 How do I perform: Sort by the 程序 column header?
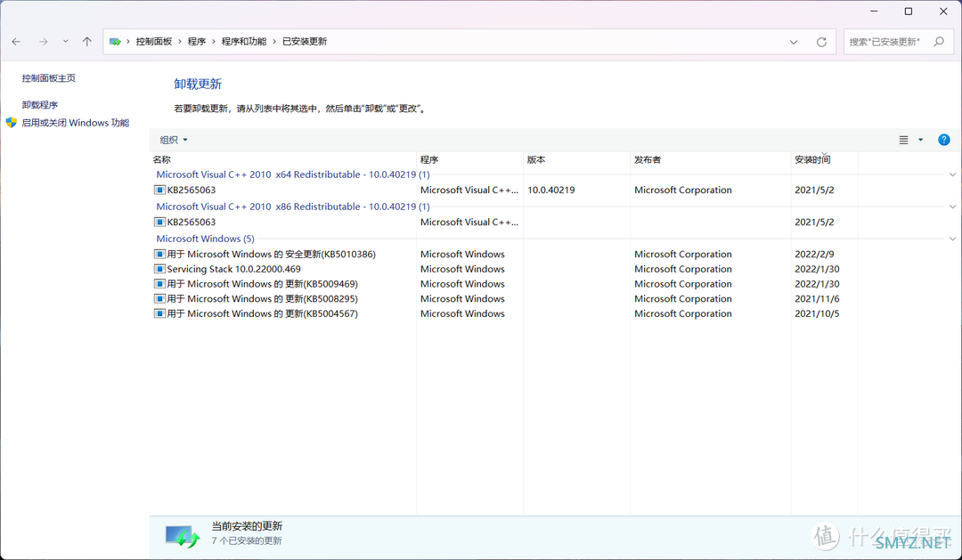470,159
